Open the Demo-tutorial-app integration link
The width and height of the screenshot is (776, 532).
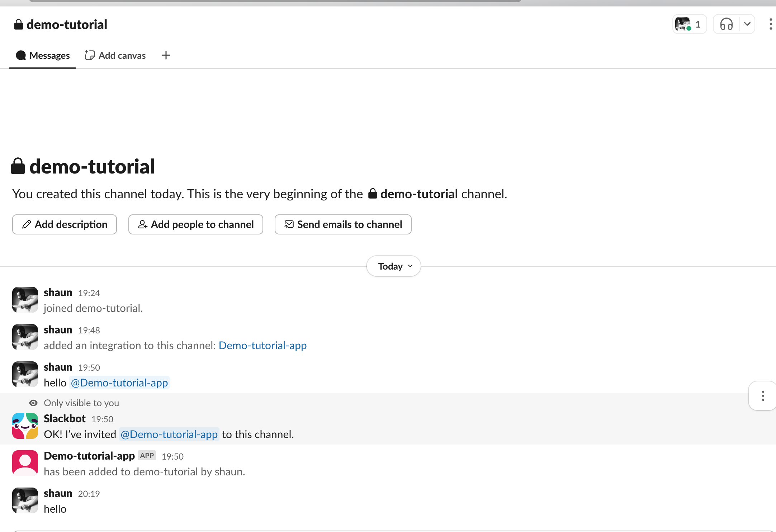(x=262, y=345)
